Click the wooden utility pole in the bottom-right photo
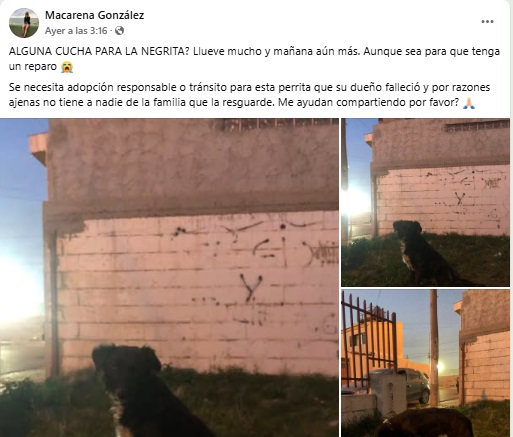 (434, 348)
